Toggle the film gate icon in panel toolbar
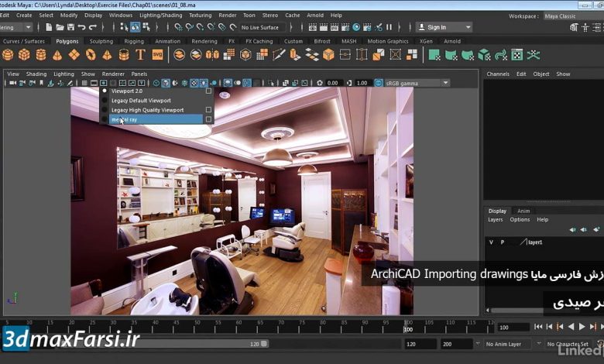The image size is (604, 364). coord(94,83)
